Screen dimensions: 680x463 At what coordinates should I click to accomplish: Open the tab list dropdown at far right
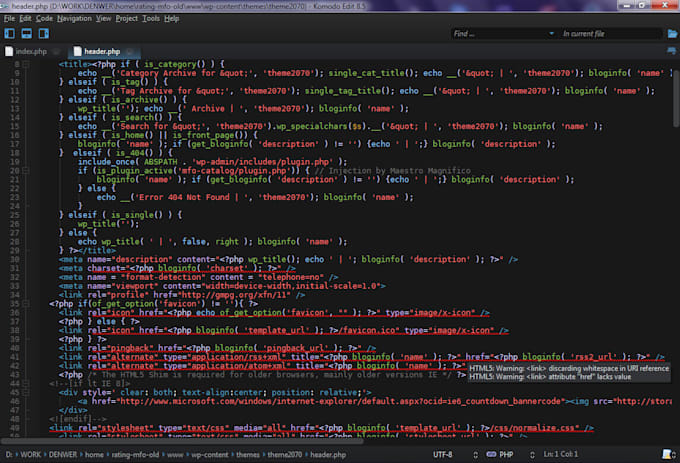670,51
